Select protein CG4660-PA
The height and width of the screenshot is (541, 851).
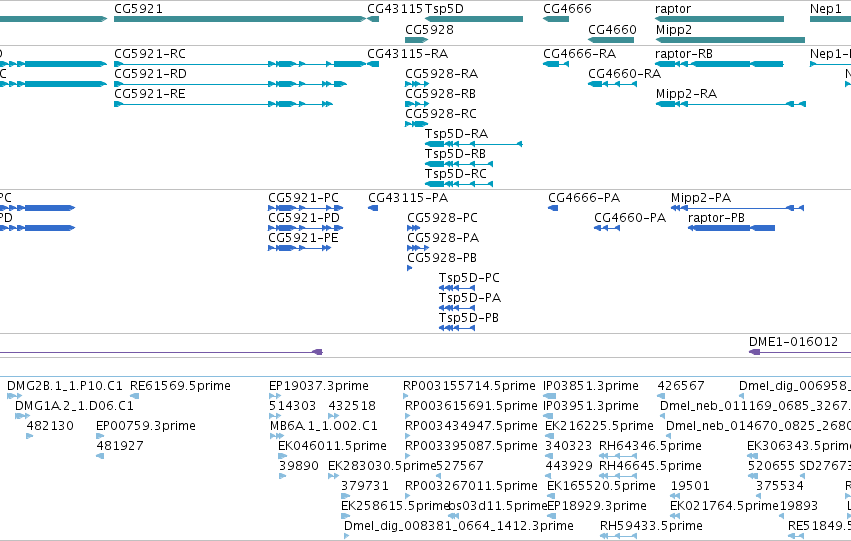click(x=630, y=218)
